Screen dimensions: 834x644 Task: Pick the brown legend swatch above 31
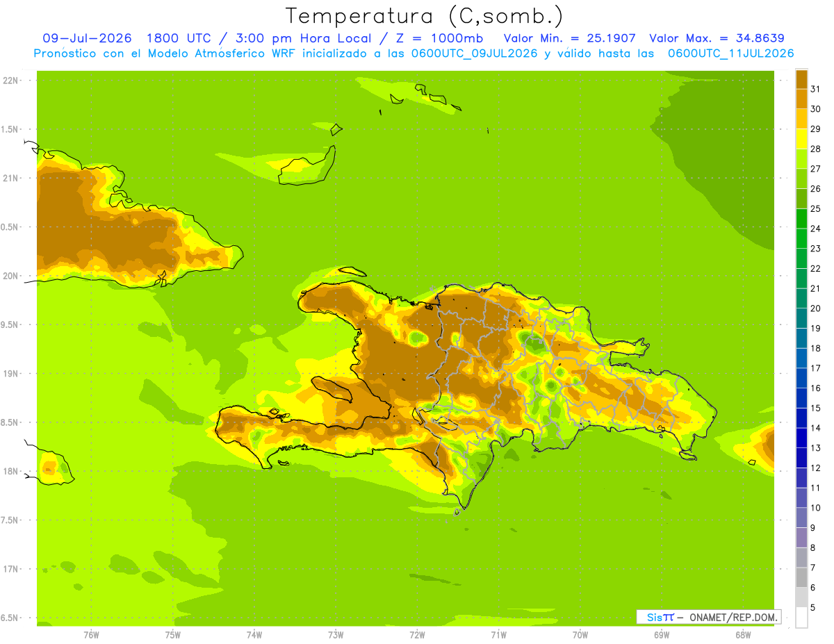801,79
